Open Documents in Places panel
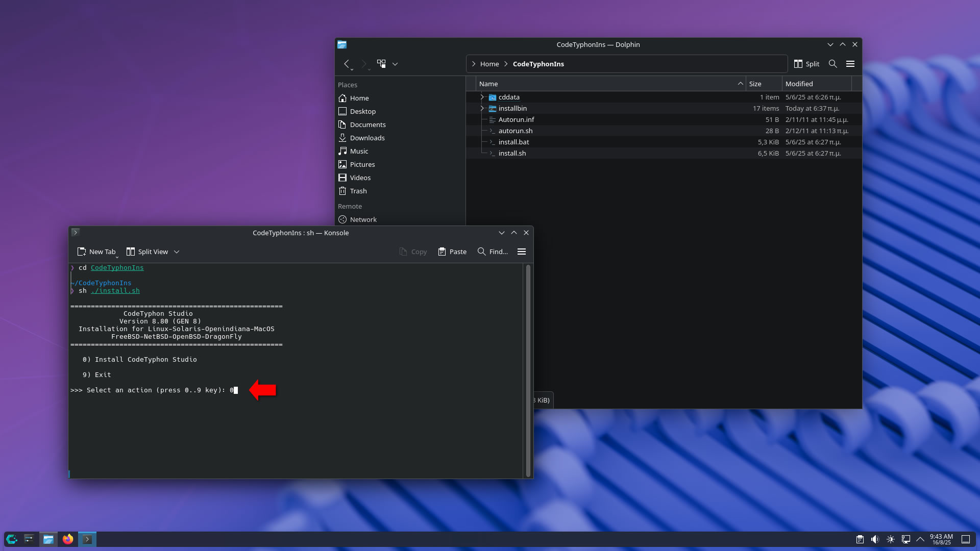Screen dimensions: 980x551 400,124
